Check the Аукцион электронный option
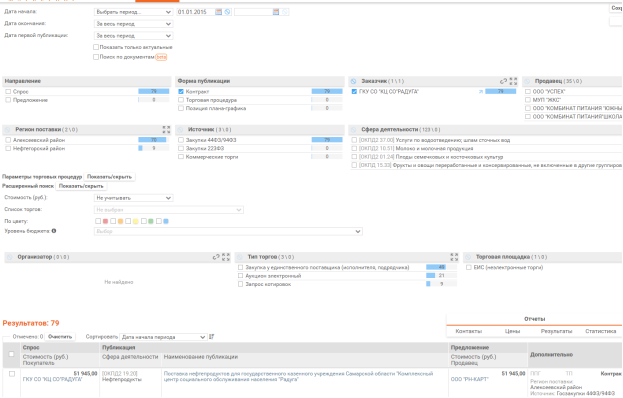The image size is (623, 398). click(x=240, y=276)
